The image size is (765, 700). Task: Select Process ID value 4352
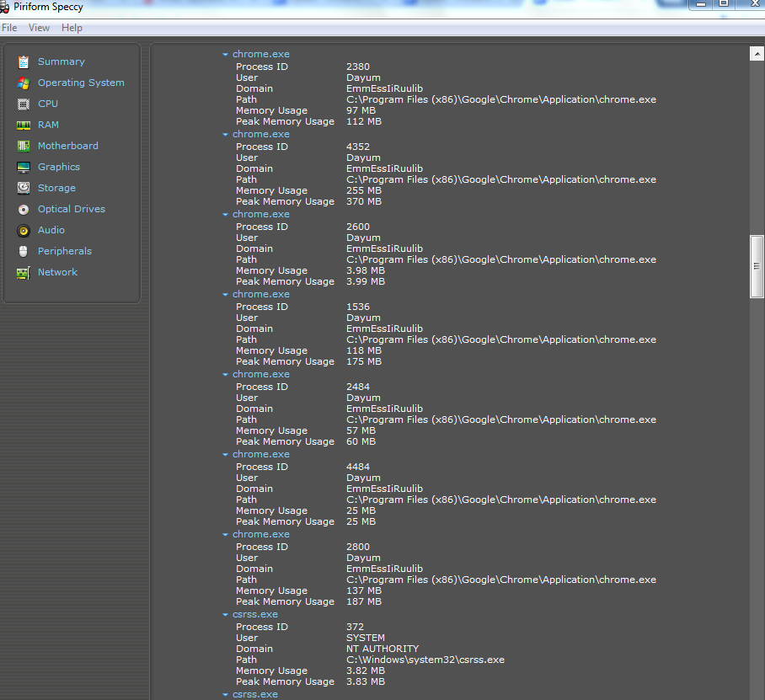tap(358, 147)
